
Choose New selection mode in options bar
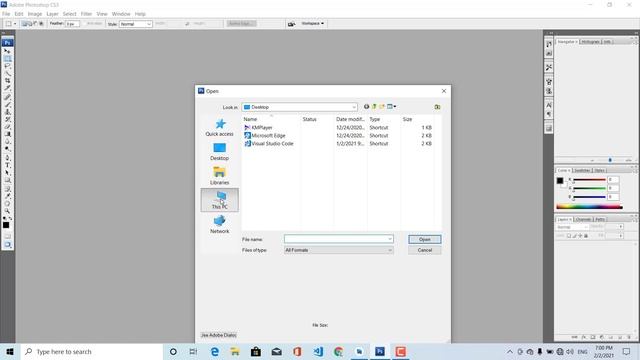pos(24,24)
